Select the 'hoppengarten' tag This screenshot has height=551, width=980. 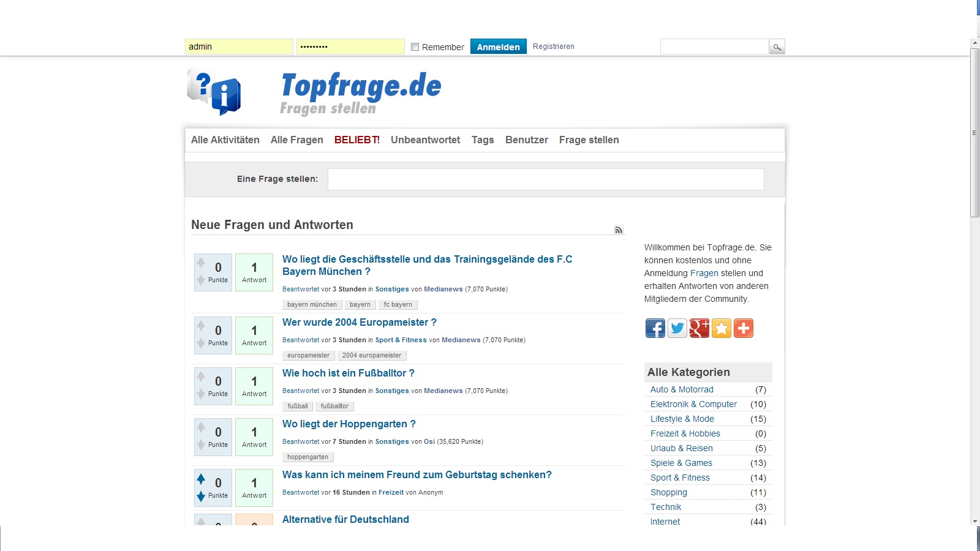pos(308,457)
